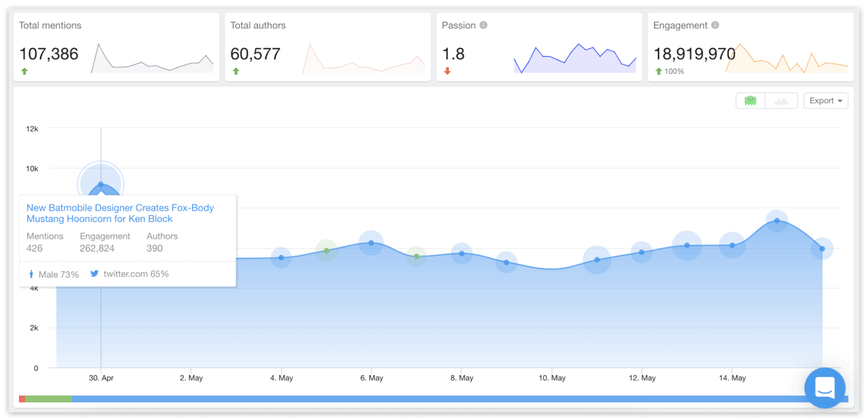Select the 30 Apr peak data point
This screenshot has width=868, height=418.
101,184
